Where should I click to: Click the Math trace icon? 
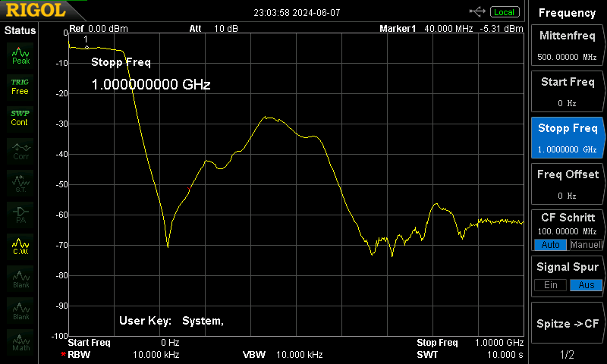[20, 342]
